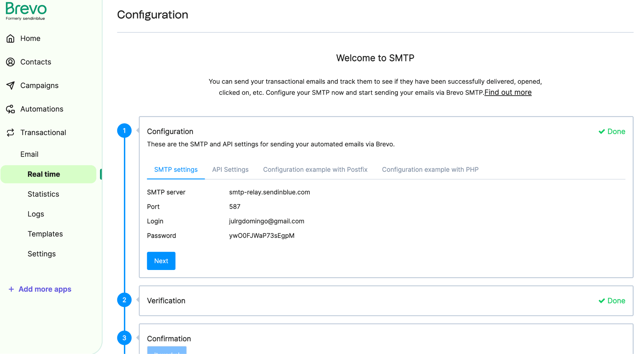The width and height of the screenshot is (644, 354).
Task: Expand the Confirmation step panel
Action: (169, 339)
